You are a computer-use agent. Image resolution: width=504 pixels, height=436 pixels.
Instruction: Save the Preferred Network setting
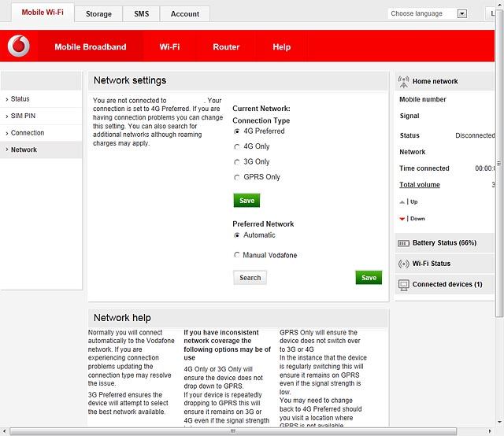click(369, 278)
